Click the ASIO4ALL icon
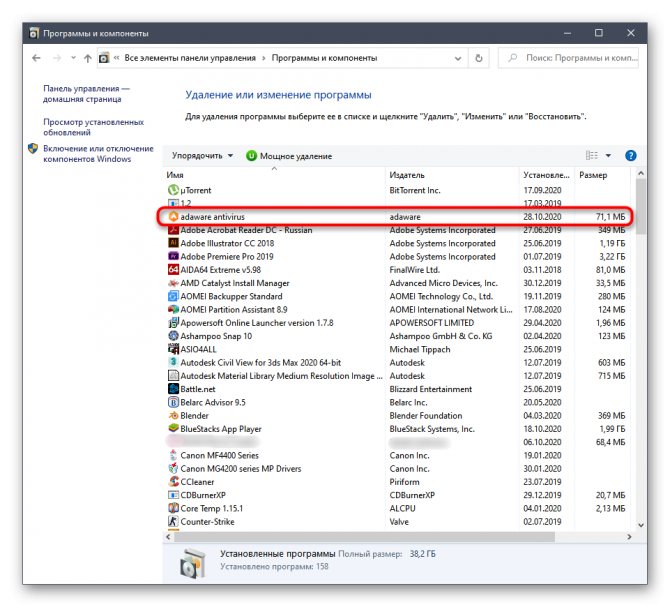 click(x=173, y=349)
